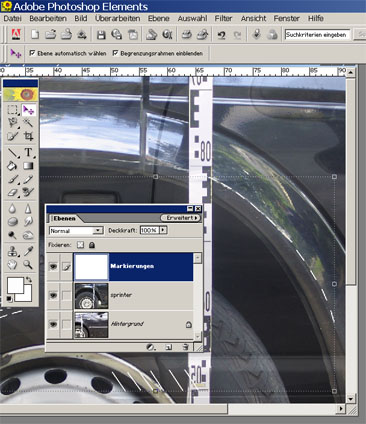Screen dimensions: 366x424
Task: Hide the sprinter layer via eye icon
Action: click(x=53, y=295)
